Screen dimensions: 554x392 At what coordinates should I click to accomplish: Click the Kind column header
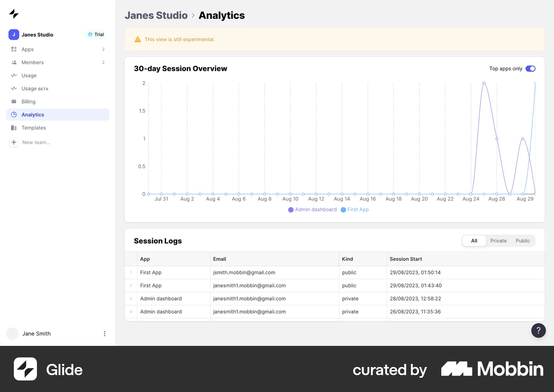coord(363,259)
